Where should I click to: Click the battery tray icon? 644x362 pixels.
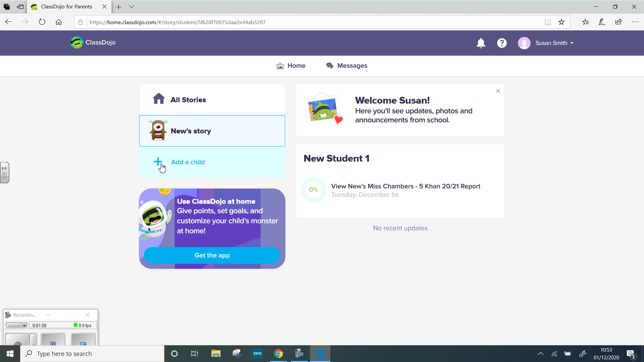(x=568, y=354)
